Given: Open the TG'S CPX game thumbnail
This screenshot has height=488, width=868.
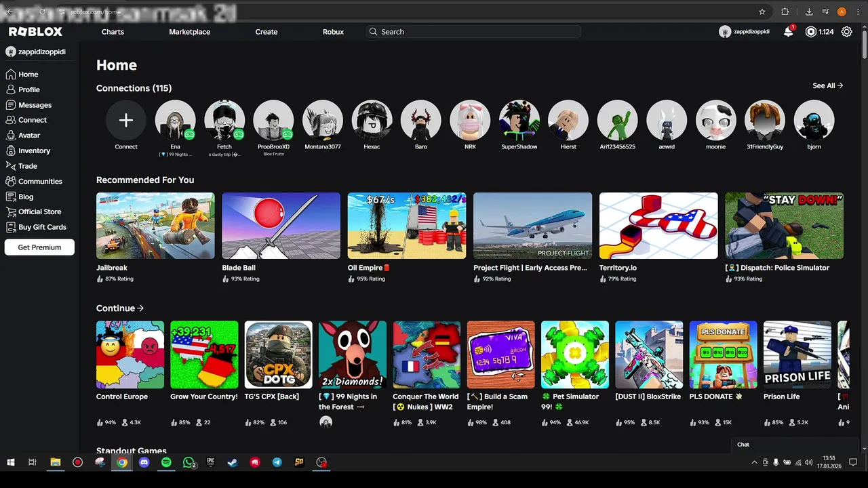Looking at the screenshot, I should tap(278, 354).
